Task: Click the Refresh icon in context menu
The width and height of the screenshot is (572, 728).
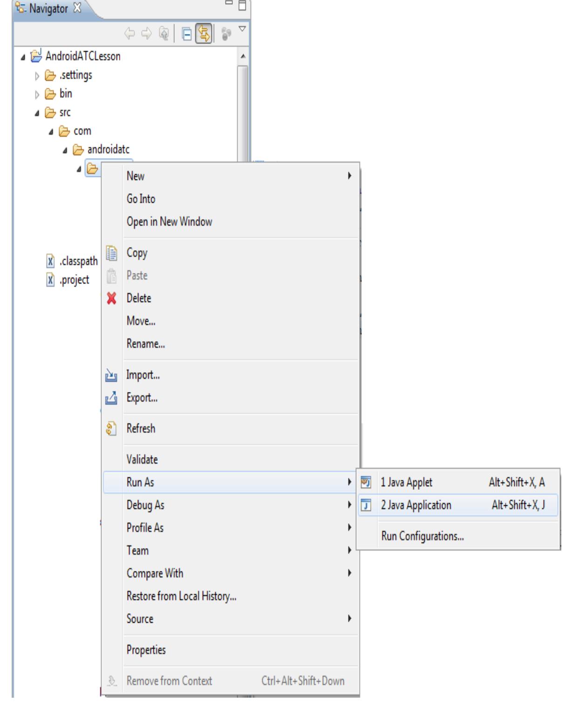Action: 111,429
